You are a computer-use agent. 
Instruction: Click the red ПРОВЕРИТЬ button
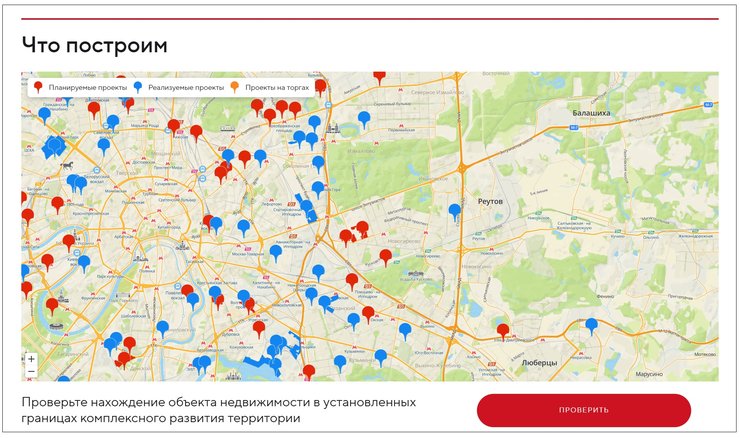[x=584, y=410]
